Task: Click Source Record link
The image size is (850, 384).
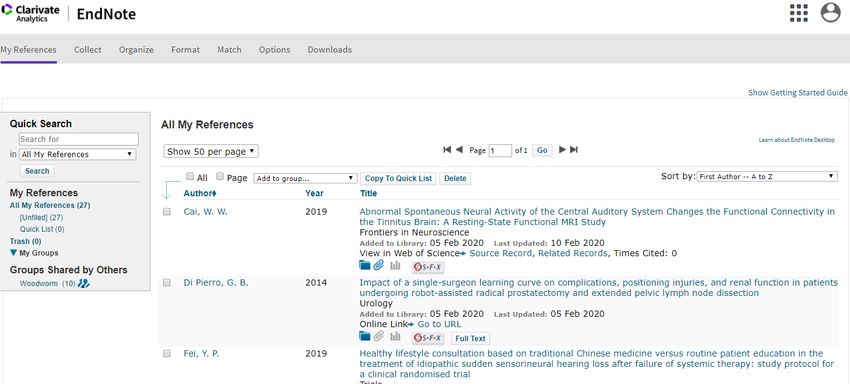Action: click(500, 253)
